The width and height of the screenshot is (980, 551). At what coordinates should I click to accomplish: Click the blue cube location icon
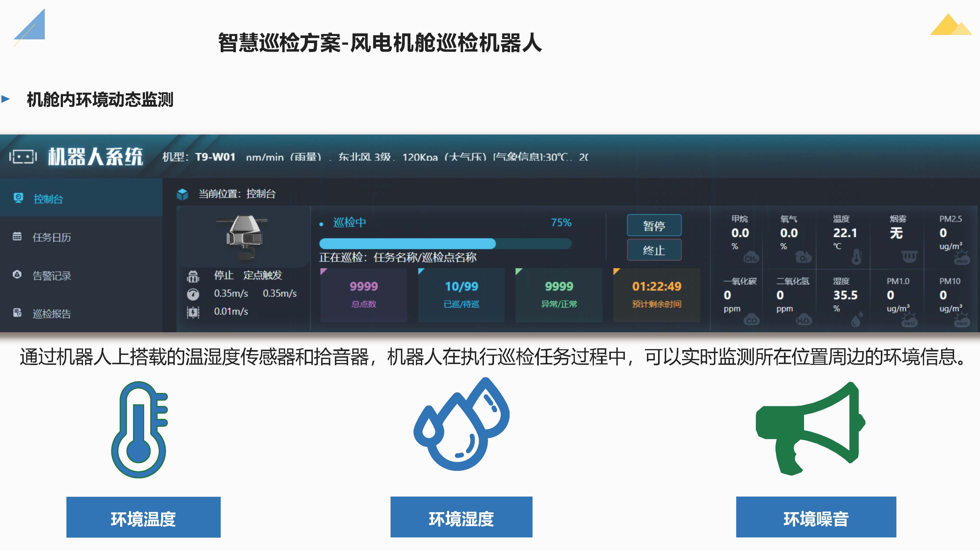[x=182, y=194]
